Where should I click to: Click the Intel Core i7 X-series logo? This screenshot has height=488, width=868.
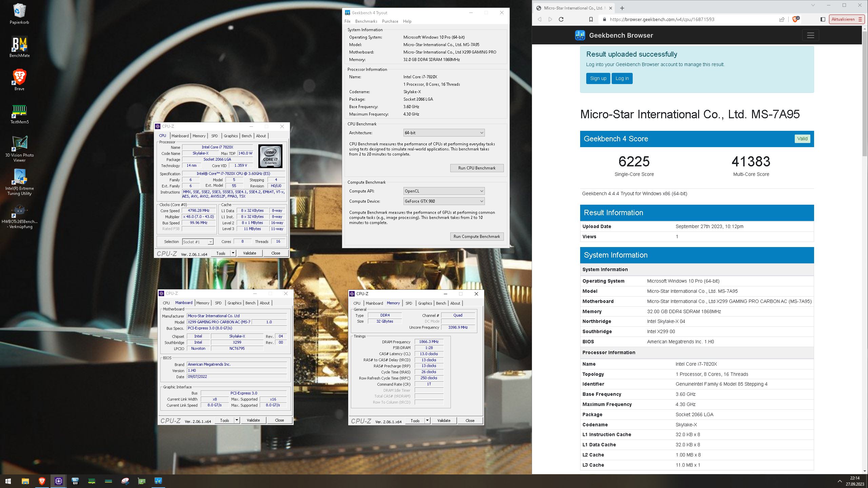(270, 157)
